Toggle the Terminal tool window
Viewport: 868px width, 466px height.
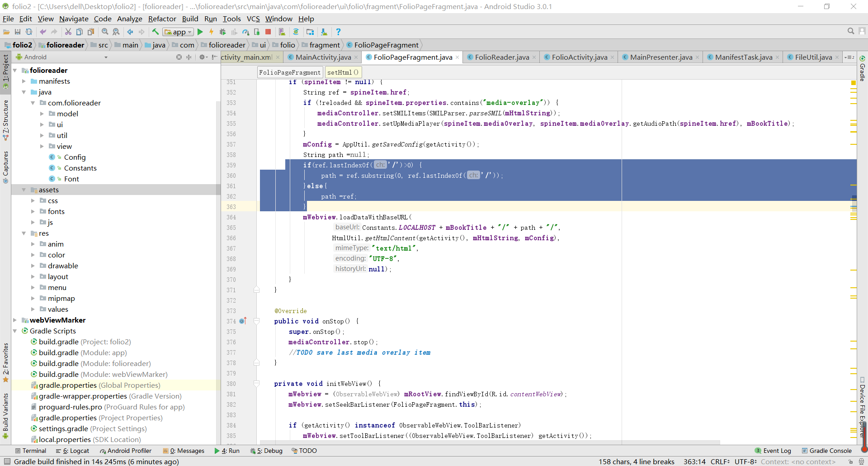(x=31, y=451)
